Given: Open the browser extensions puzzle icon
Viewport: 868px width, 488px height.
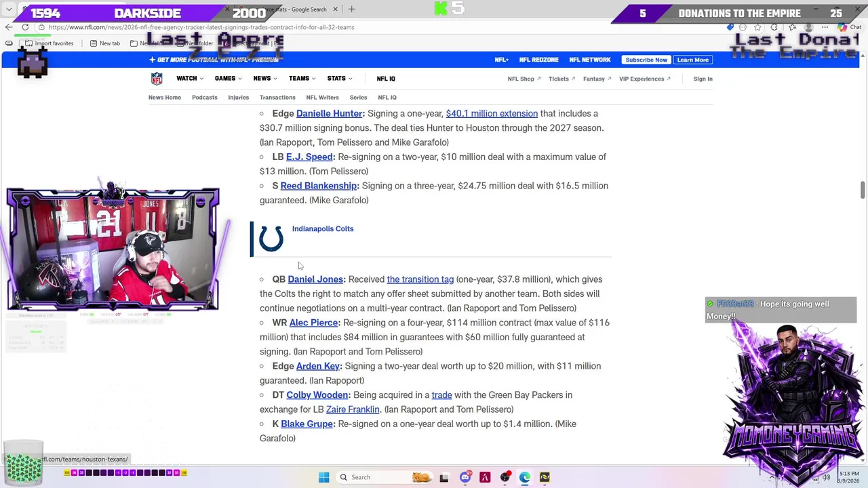Looking at the screenshot, I should [x=774, y=27].
